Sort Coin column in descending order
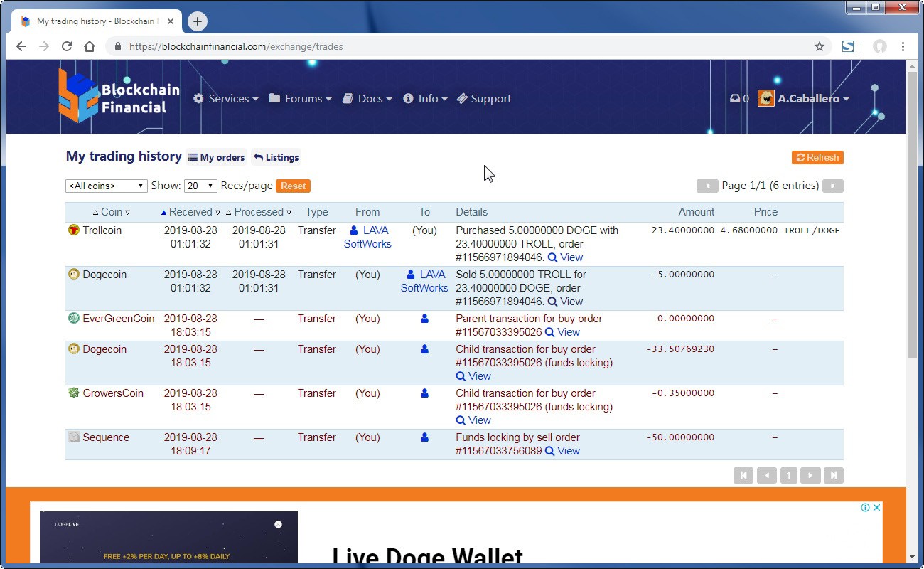 tap(128, 213)
